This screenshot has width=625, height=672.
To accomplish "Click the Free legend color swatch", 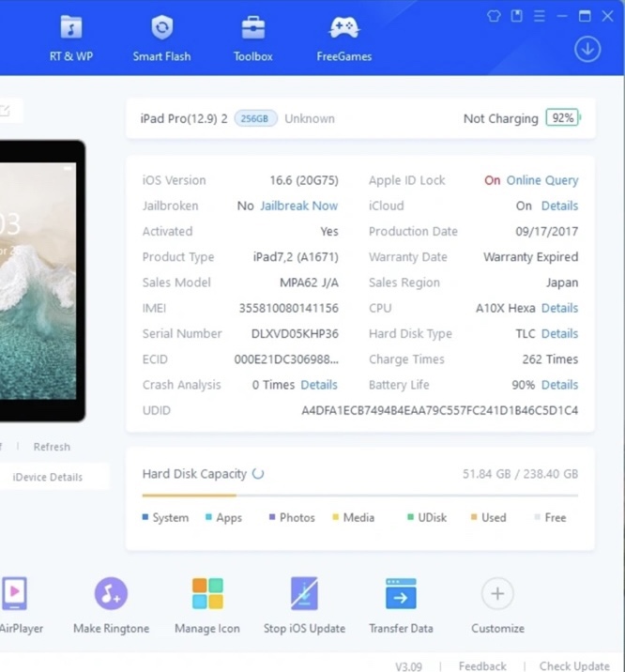I will coord(537,517).
